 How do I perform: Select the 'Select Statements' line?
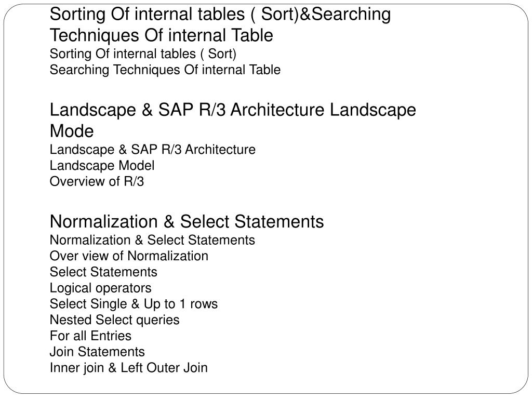pyautogui.click(x=103, y=272)
